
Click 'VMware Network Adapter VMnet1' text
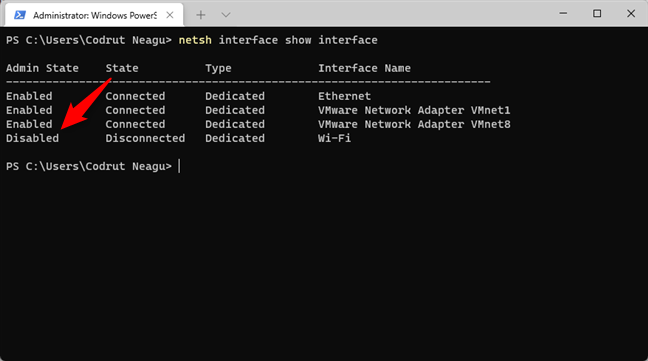pyautogui.click(x=414, y=110)
